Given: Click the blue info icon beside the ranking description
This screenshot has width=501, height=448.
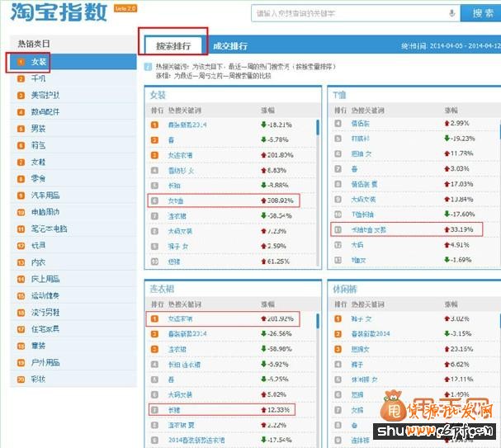Looking at the screenshot, I should 147,65.
